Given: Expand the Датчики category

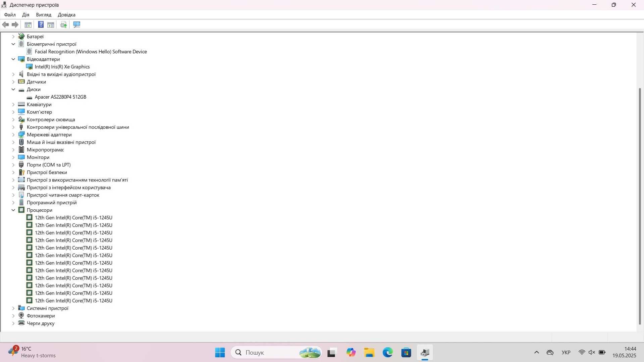Looking at the screenshot, I should point(13,82).
